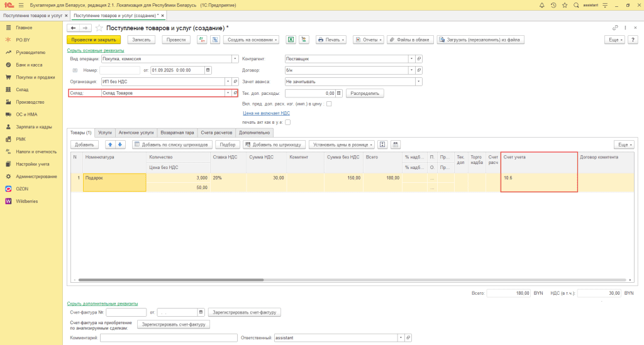The image size is (644, 345).
Task: Open Цена не включает НДС link
Action: 266,113
